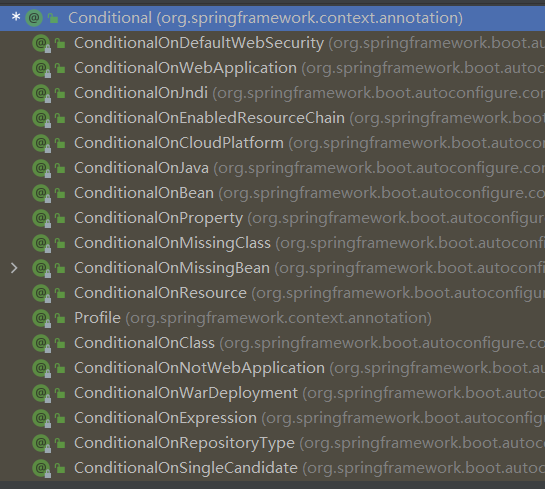This screenshot has width=545, height=489.
Task: Click the green lock icon beside ConditionalOnJava
Action: [60, 168]
